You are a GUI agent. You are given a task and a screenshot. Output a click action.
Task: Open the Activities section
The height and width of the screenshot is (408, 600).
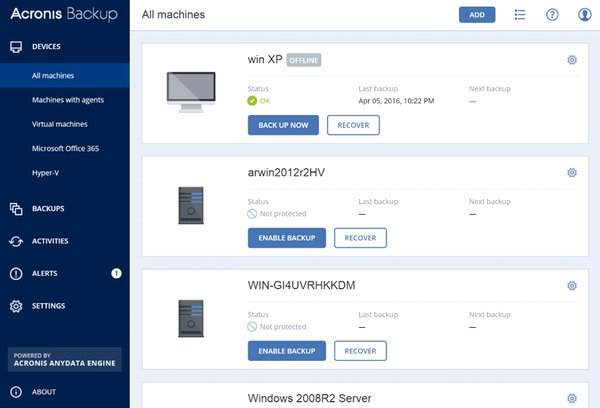50,241
